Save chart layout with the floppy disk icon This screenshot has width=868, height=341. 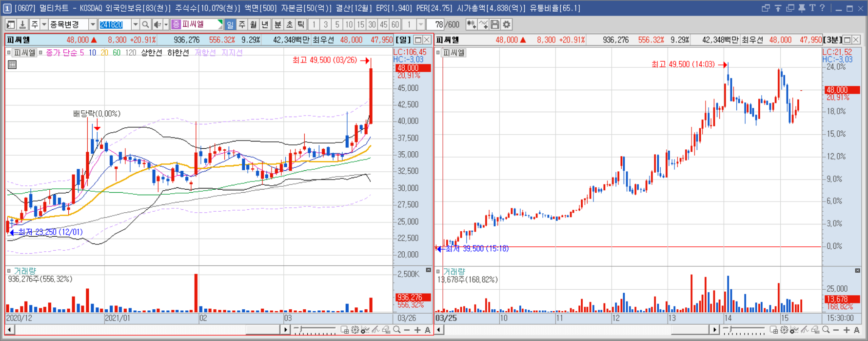tap(495, 24)
